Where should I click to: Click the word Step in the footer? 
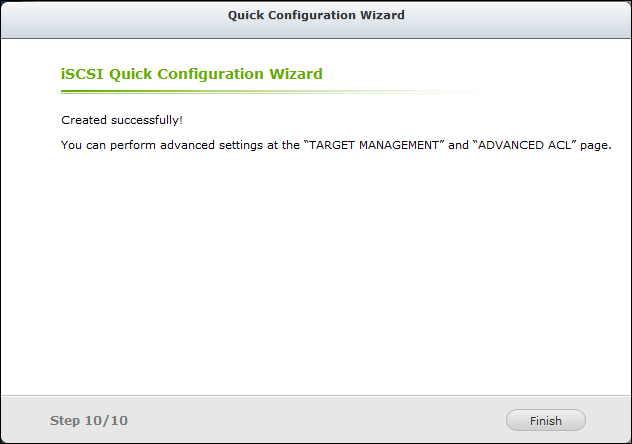pos(66,421)
